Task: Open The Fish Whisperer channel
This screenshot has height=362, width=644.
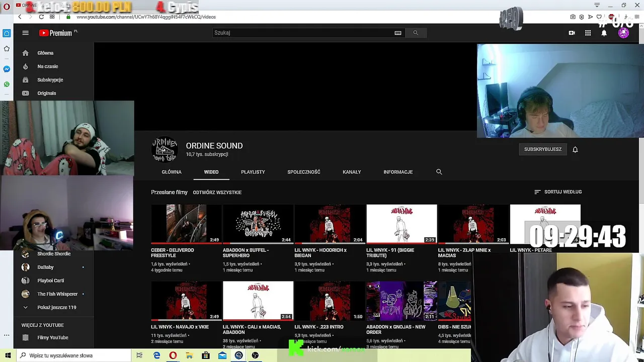Action: tap(53, 294)
